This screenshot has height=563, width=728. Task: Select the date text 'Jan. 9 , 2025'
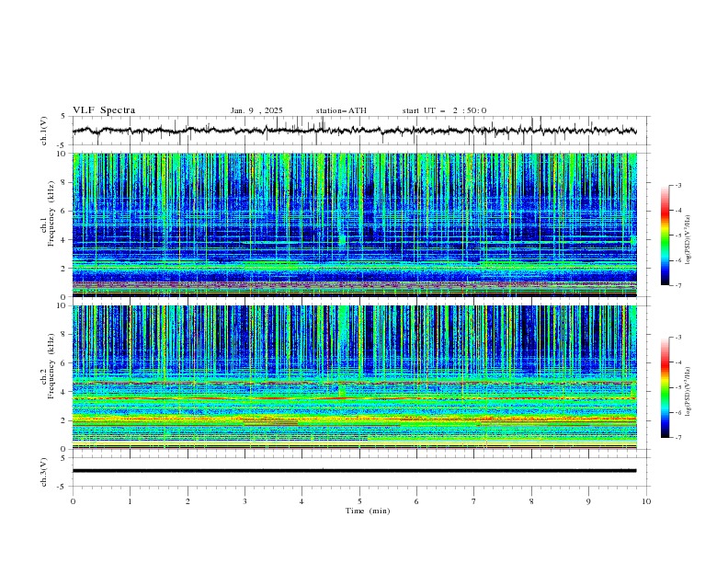[256, 110]
